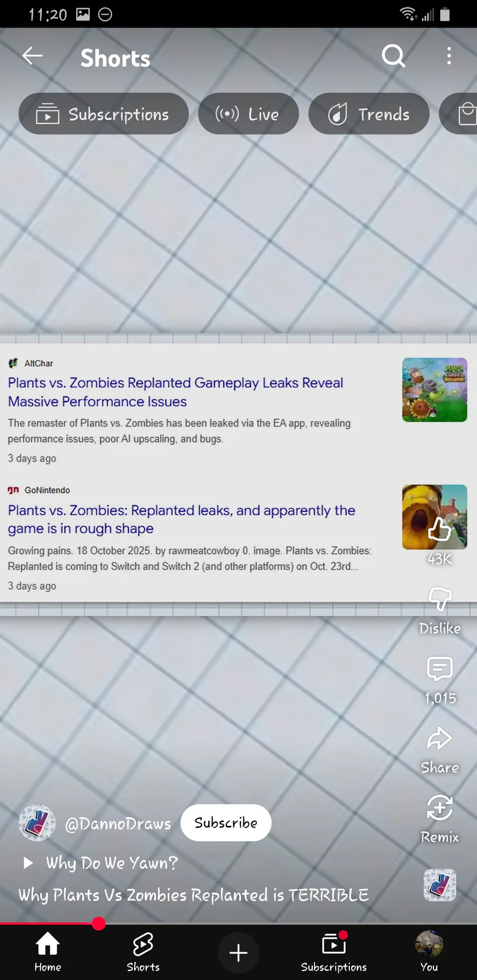Click the red video progress scrubber

point(99,923)
